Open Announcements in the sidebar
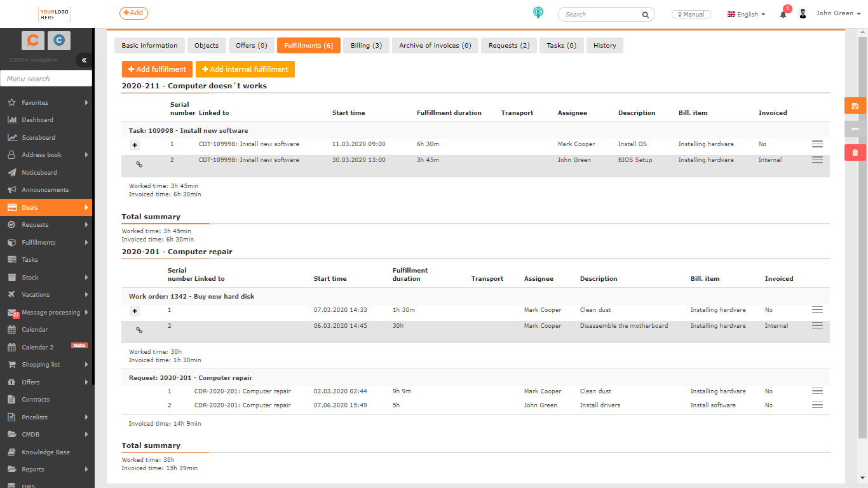Screen dimensions: 868x488 [46, 189]
